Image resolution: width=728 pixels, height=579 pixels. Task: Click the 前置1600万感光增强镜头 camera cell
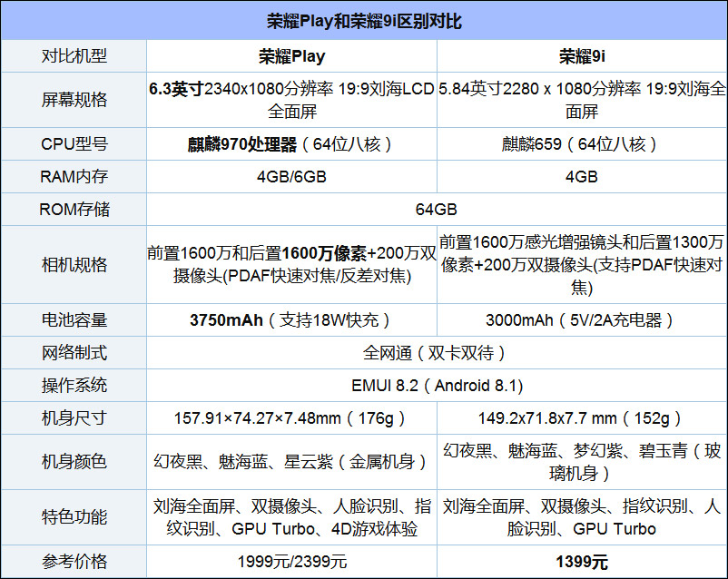click(x=582, y=265)
